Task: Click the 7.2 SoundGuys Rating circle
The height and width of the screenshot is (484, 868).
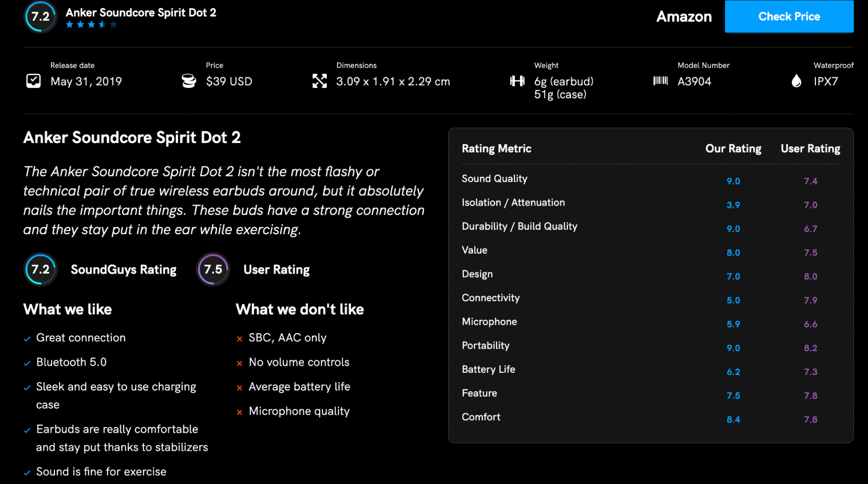Action: tap(40, 269)
